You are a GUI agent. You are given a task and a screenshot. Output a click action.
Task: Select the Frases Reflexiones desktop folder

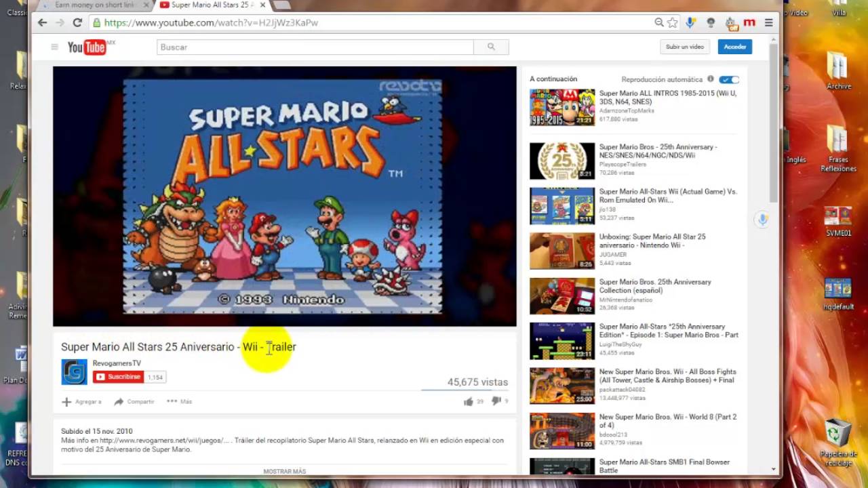tap(838, 148)
